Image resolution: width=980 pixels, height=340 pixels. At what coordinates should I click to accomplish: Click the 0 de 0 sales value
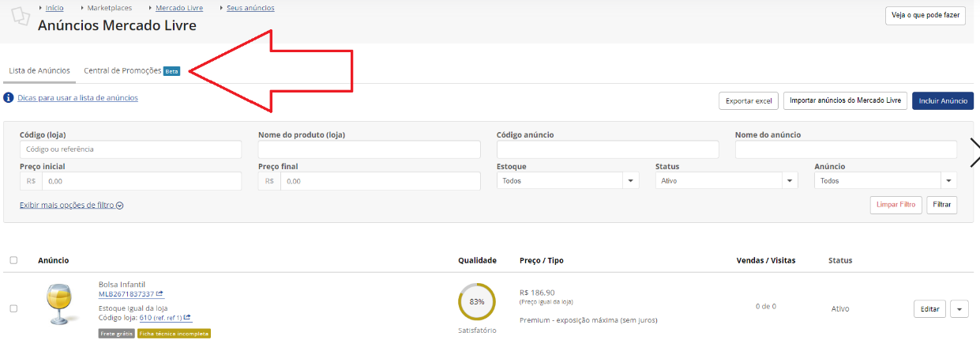[x=766, y=306]
